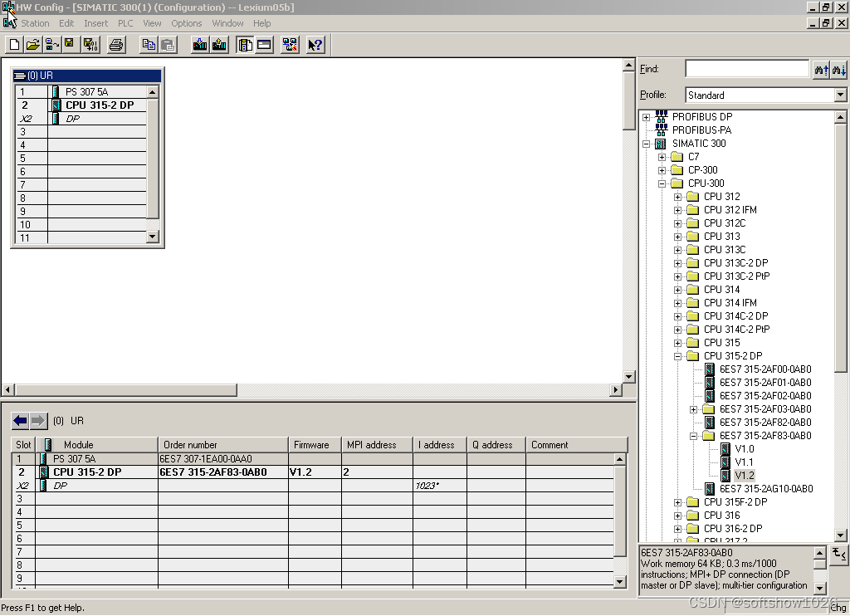Select 6ES7 315-2AF00-0AB0 catalog entry

click(x=765, y=369)
